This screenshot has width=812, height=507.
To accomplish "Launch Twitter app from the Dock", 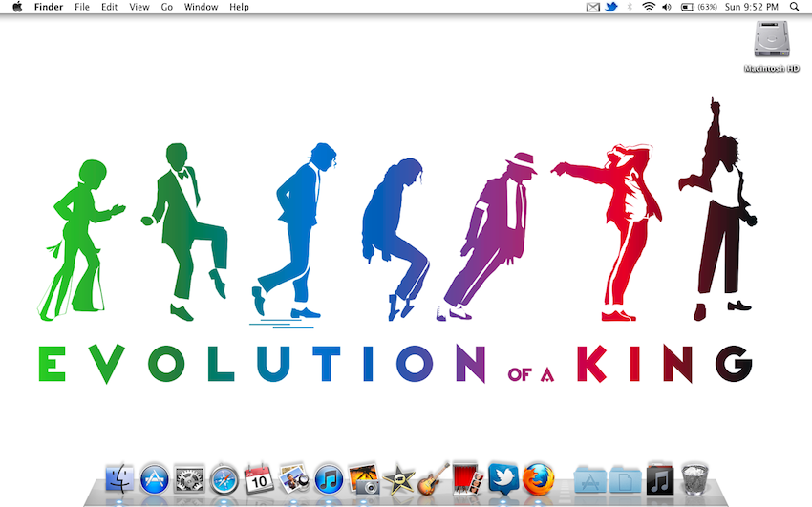I will coord(503,478).
